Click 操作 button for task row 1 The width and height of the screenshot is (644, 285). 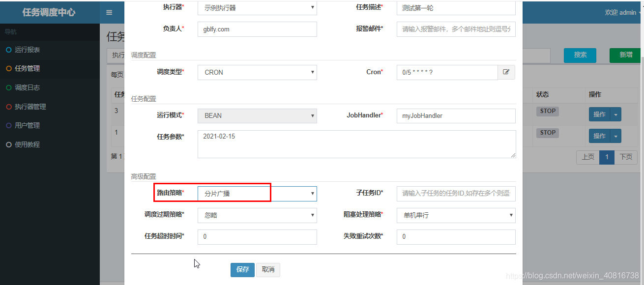pyautogui.click(x=600, y=136)
